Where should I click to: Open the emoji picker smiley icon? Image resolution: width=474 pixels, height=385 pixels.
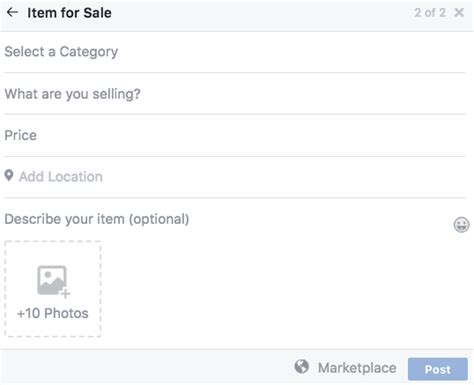(x=461, y=225)
